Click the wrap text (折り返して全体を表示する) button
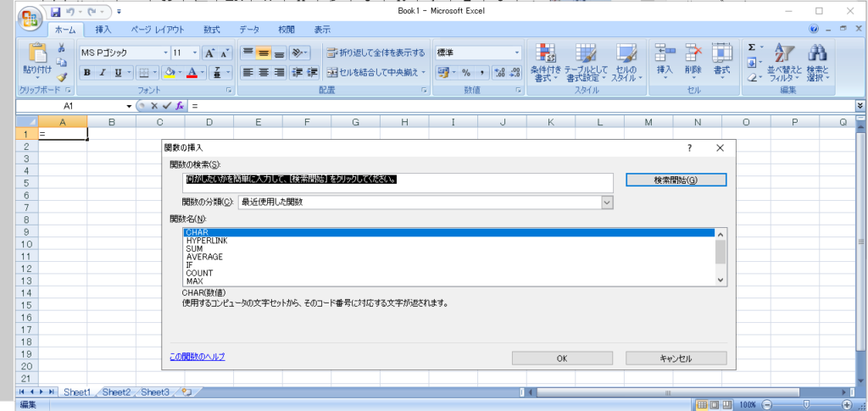Image resolution: width=868 pixels, height=411 pixels. click(376, 53)
